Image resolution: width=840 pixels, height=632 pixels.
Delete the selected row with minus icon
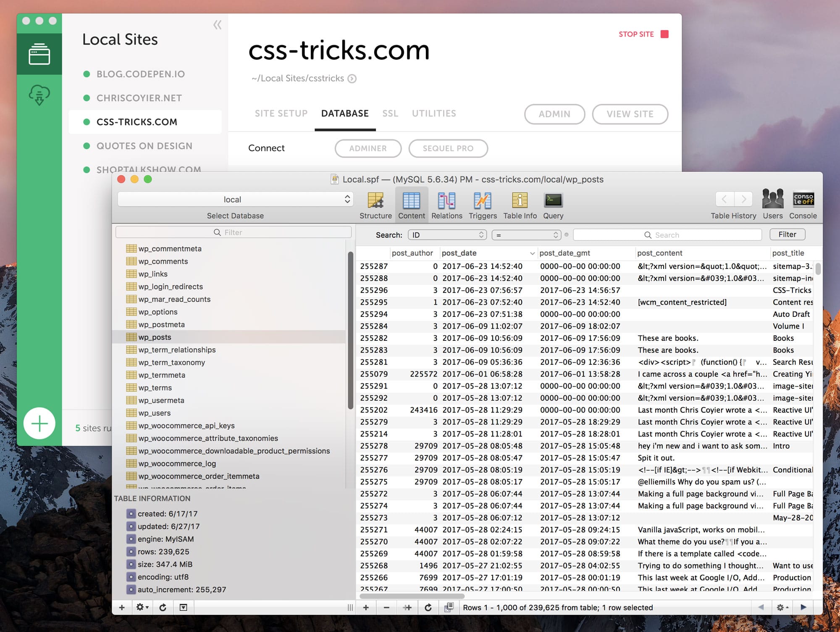386,608
